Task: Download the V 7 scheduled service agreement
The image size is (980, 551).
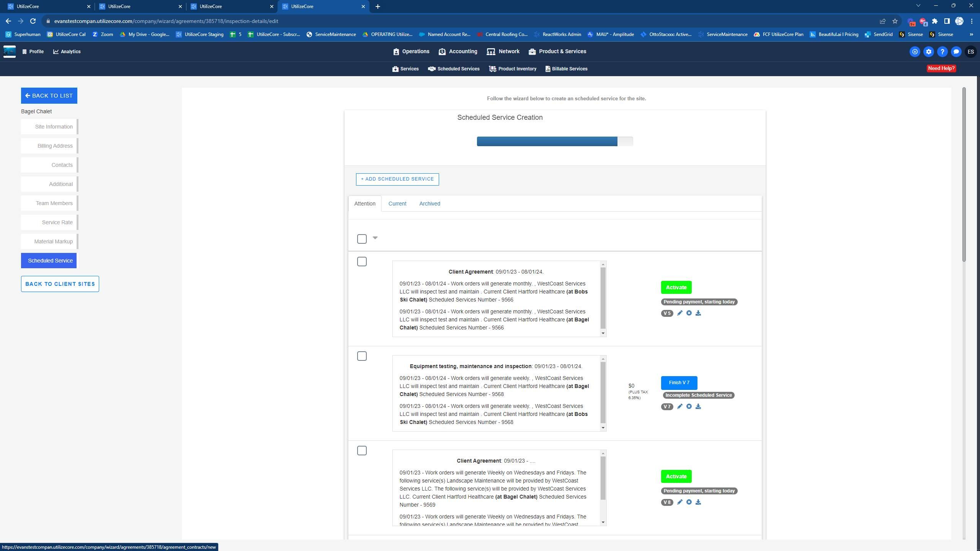Action: coord(698,406)
